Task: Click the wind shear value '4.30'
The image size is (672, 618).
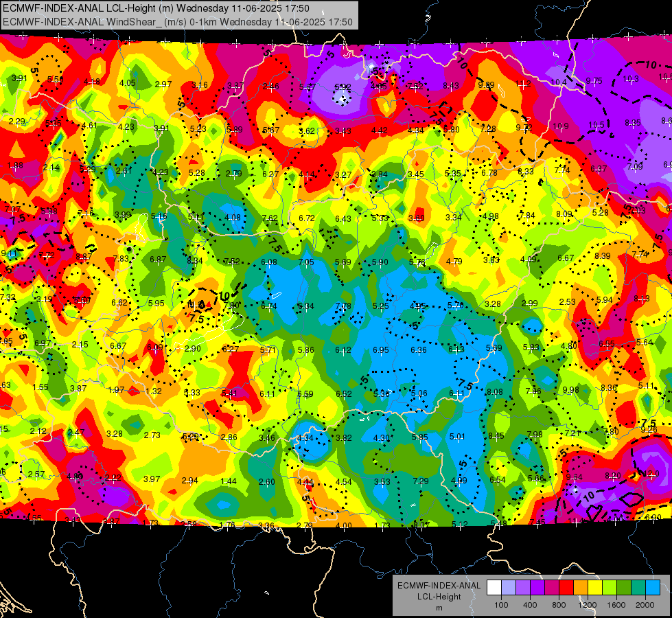Action: [382, 438]
